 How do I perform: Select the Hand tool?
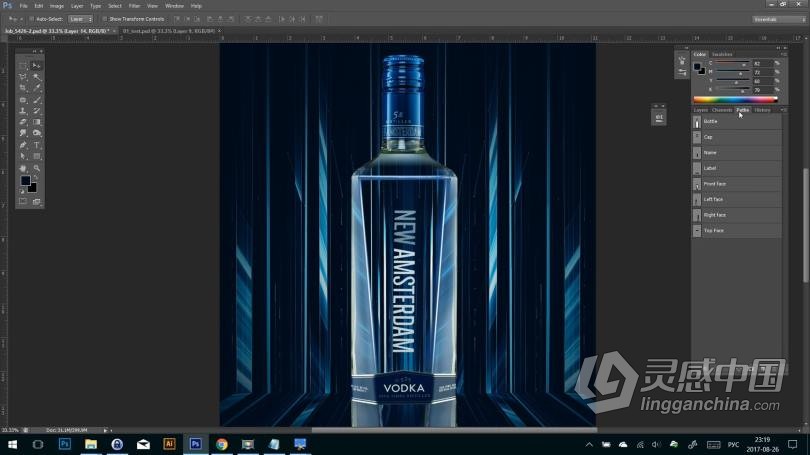click(x=23, y=168)
